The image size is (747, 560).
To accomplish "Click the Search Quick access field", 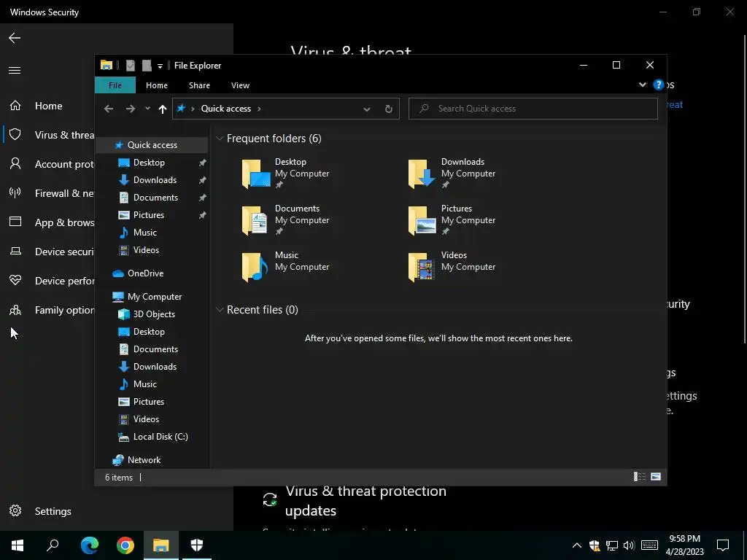I will [533, 109].
